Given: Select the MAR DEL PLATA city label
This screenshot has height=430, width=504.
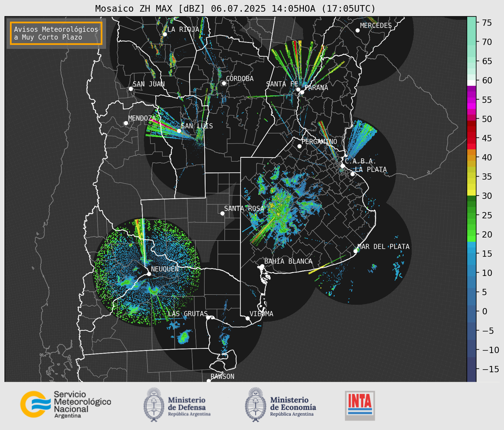Looking at the screenshot, I should pos(384,247).
